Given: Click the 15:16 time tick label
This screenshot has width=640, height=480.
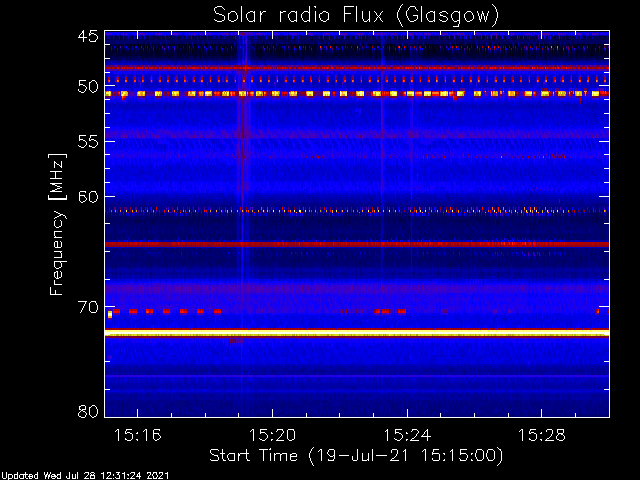Looking at the screenshot, I should [x=138, y=435].
